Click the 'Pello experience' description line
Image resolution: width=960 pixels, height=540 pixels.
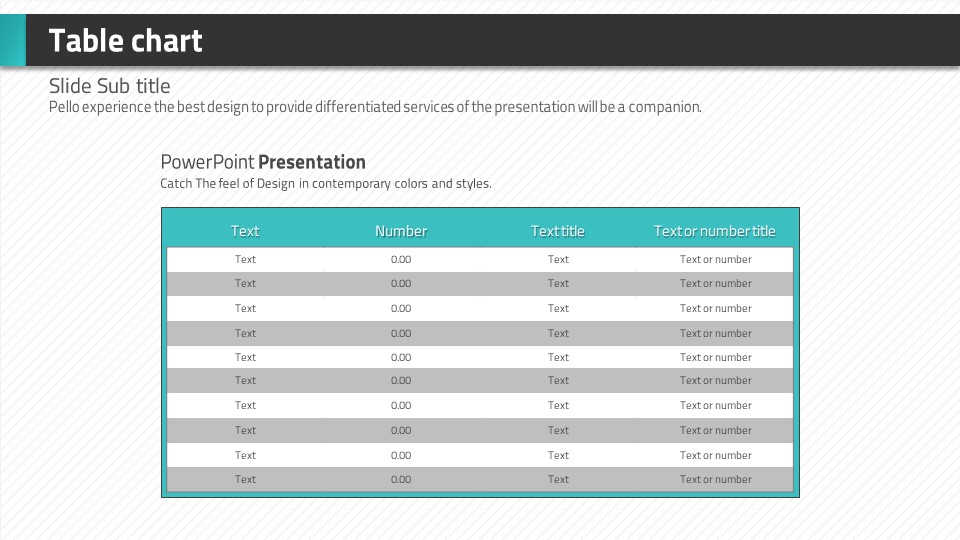(375, 107)
